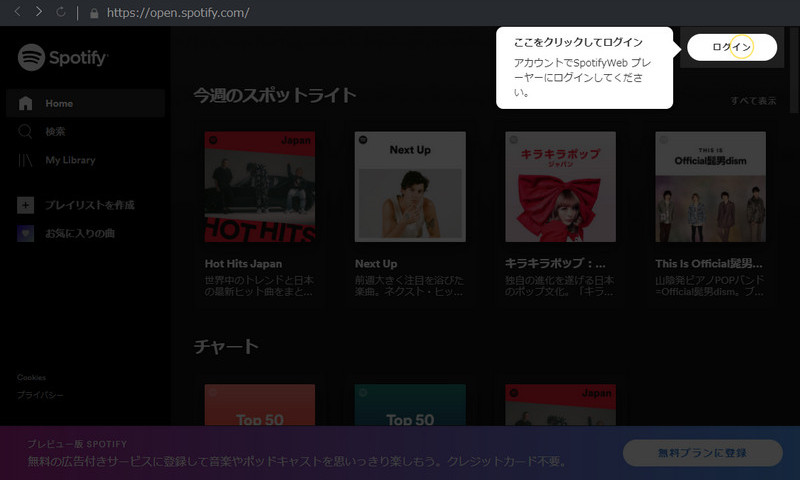Open Home in the sidebar

(86, 103)
